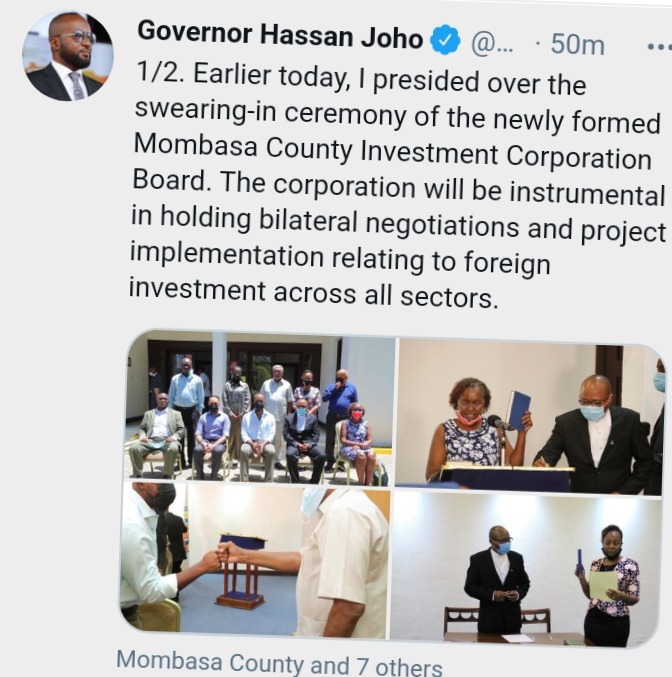Click the man in black suit standing

[x=497, y=579]
